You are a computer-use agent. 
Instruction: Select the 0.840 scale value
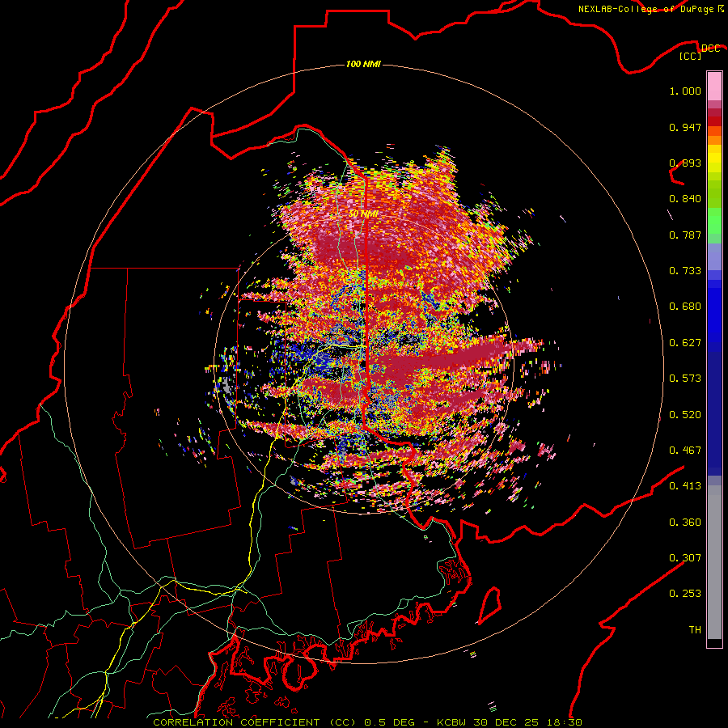685,199
